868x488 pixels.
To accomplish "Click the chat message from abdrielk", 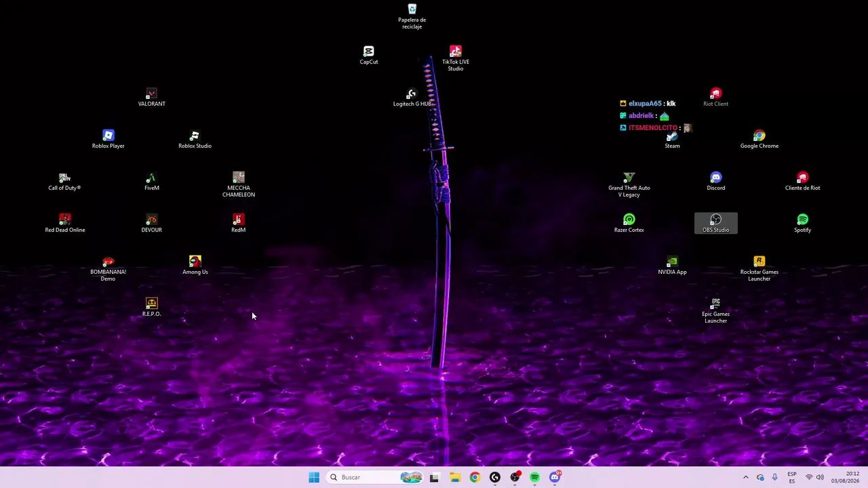I will [644, 116].
